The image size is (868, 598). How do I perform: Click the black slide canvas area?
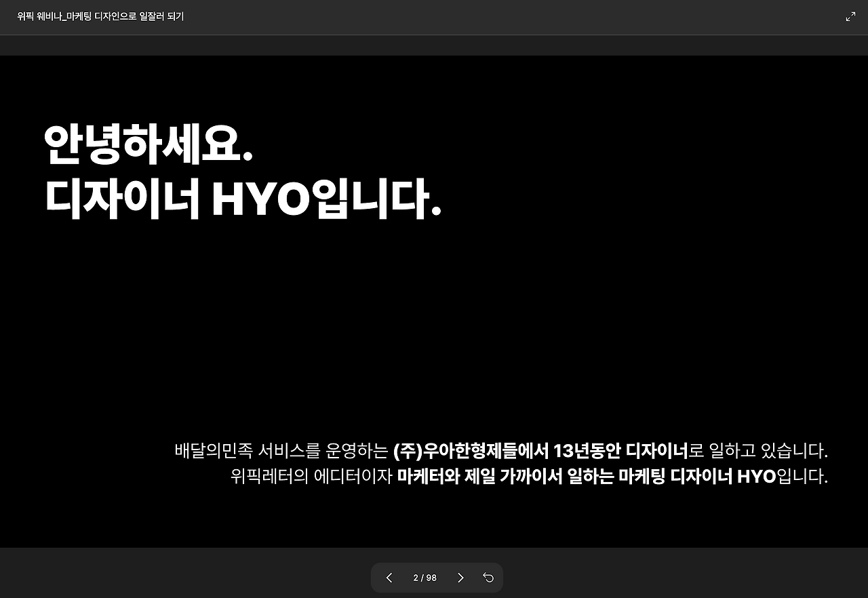tap(434, 305)
